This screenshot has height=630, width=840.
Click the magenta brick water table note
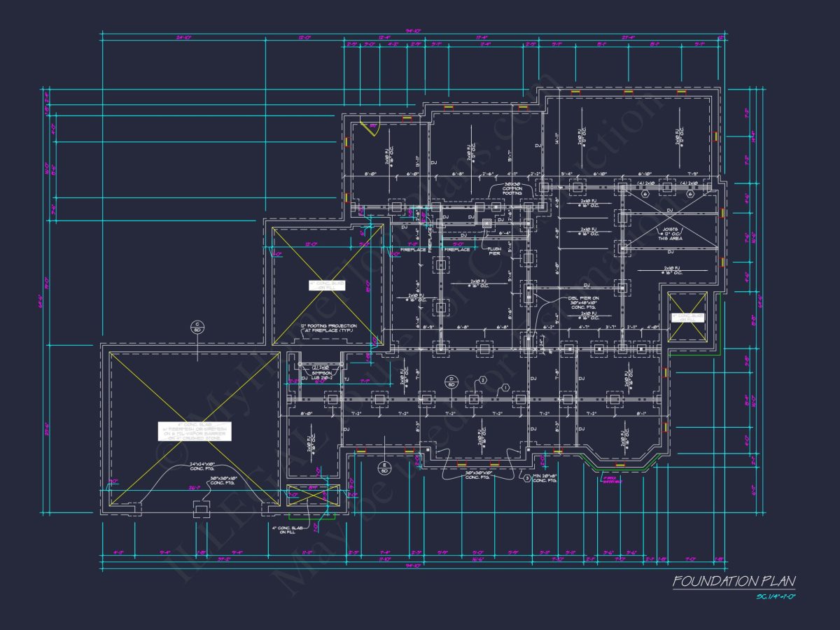(x=612, y=479)
